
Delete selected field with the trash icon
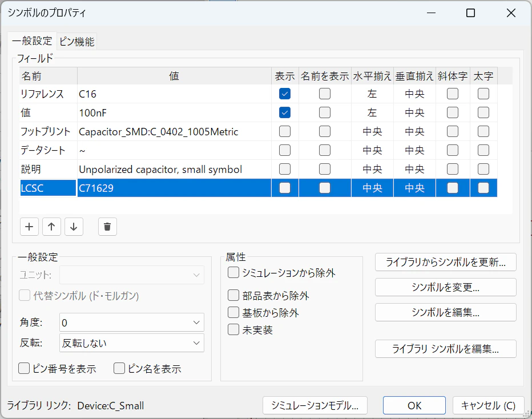coord(107,227)
